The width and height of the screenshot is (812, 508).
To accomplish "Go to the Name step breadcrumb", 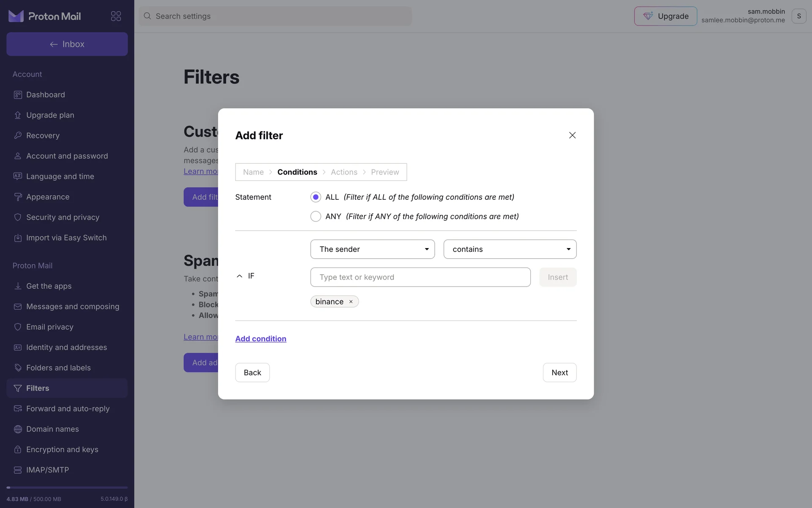I will 253,172.
